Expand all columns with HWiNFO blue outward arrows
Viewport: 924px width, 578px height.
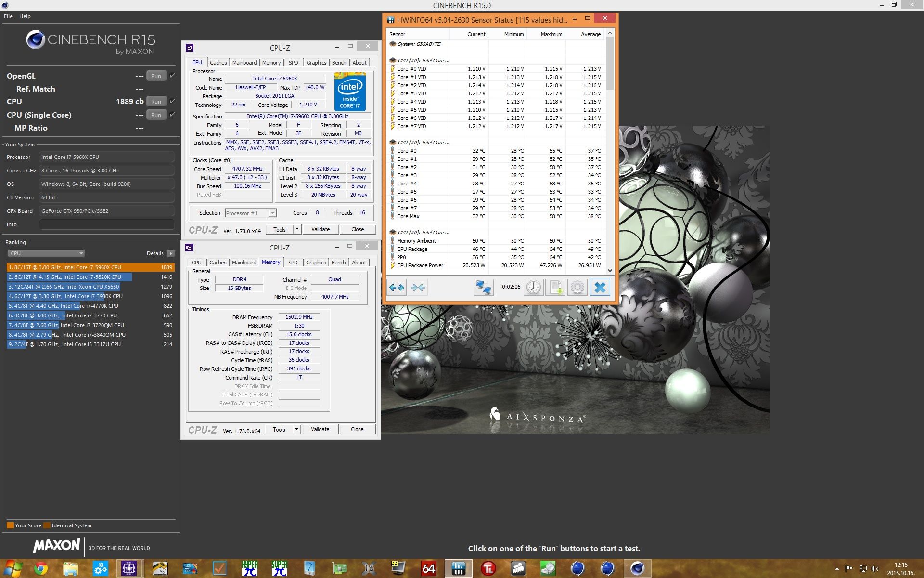coord(397,288)
